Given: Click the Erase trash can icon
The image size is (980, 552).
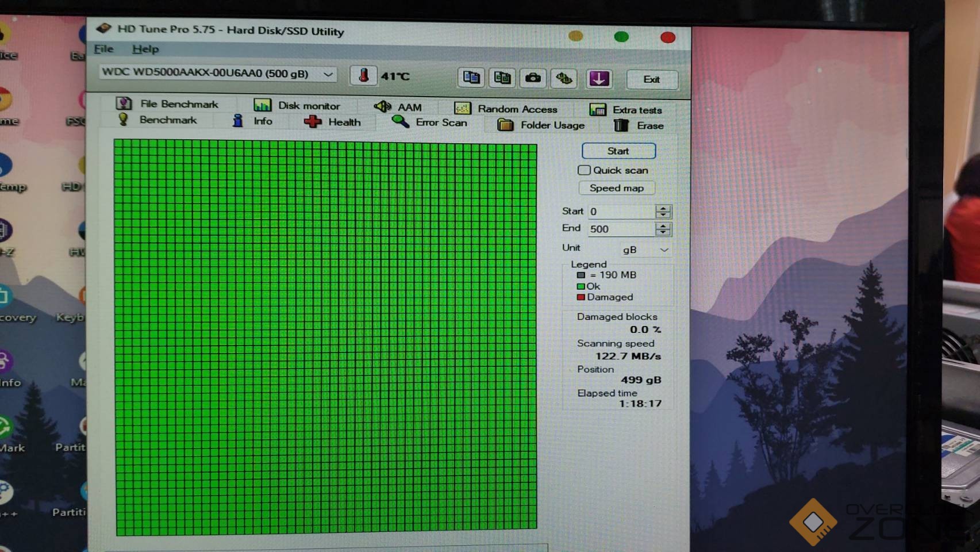Looking at the screenshot, I should (x=621, y=125).
